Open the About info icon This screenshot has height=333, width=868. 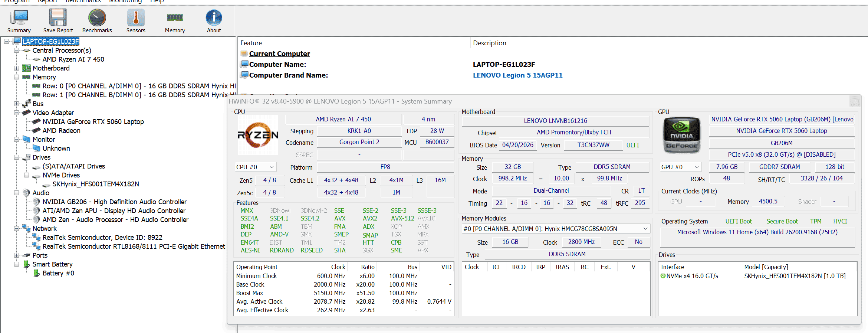[x=214, y=17]
